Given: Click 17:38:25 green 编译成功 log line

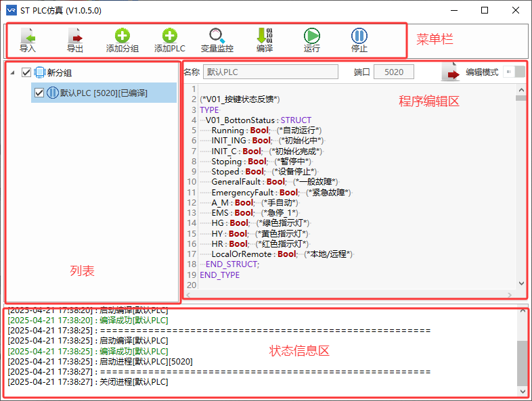Looking at the screenshot, I should pyautogui.click(x=88, y=352).
